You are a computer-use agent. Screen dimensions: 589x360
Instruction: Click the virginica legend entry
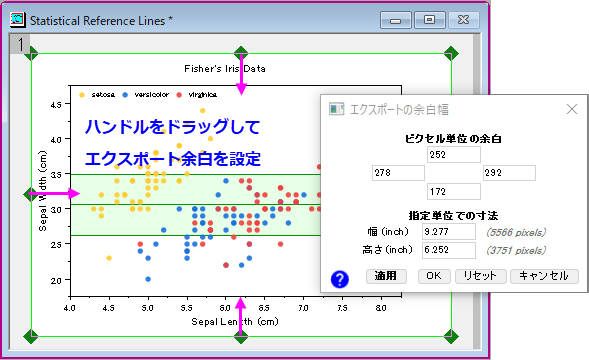tap(197, 95)
